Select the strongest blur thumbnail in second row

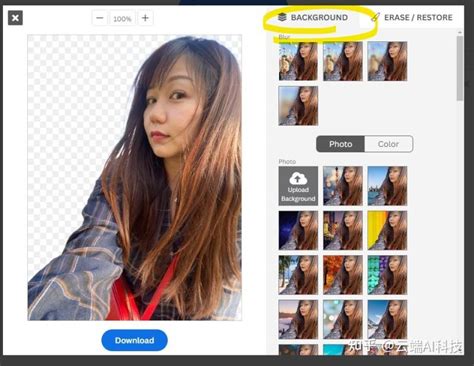pos(298,106)
